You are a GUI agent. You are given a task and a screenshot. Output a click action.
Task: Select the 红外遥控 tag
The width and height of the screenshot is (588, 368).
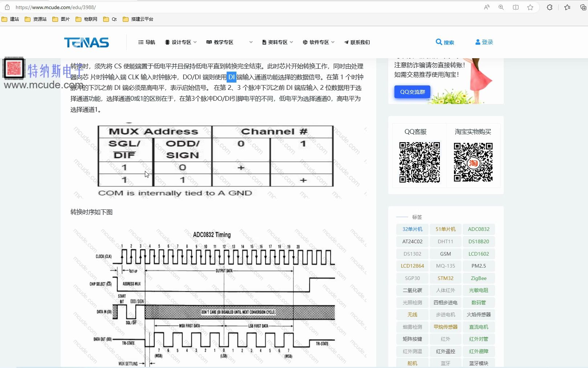click(x=446, y=351)
